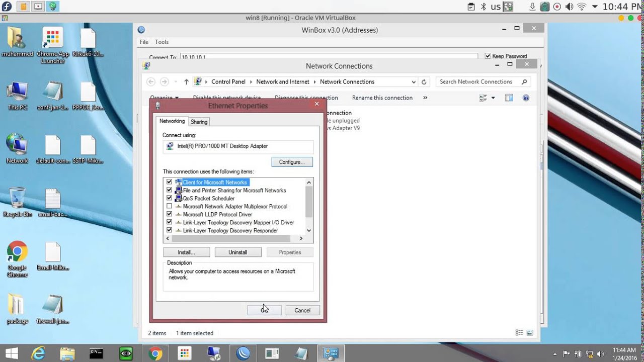The width and height of the screenshot is (644, 362).
Task: Click the items list vertical scrollbar
Action: click(x=309, y=202)
